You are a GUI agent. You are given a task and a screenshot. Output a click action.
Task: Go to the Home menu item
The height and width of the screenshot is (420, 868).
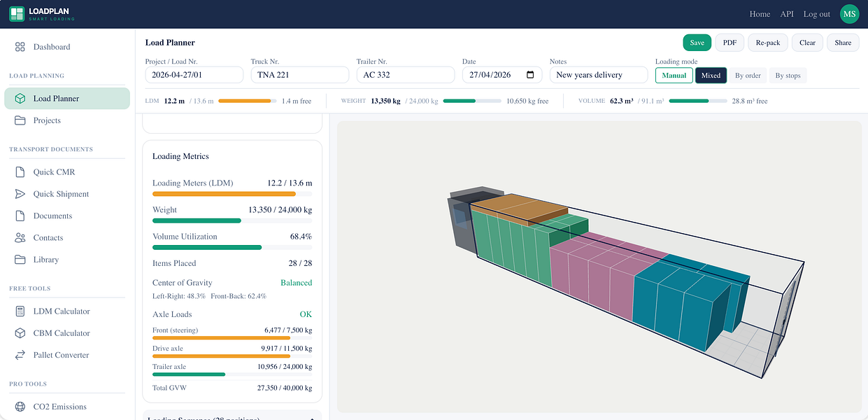click(x=760, y=14)
